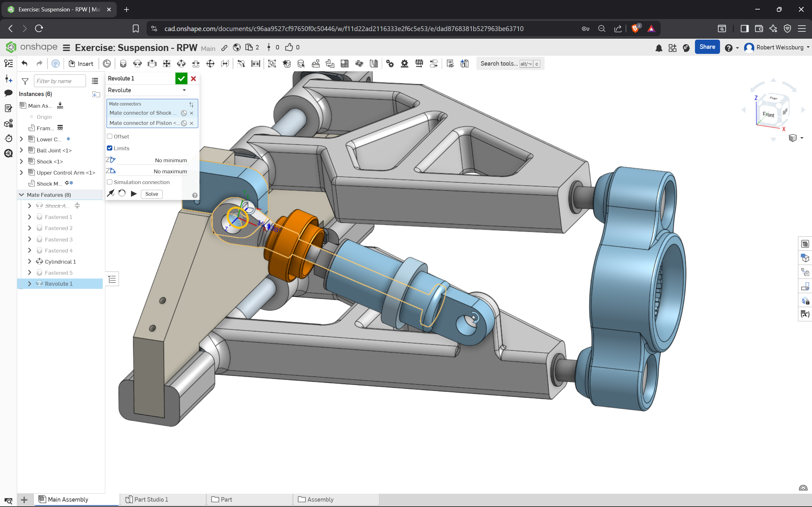Open the notifications bell icon

(x=659, y=48)
